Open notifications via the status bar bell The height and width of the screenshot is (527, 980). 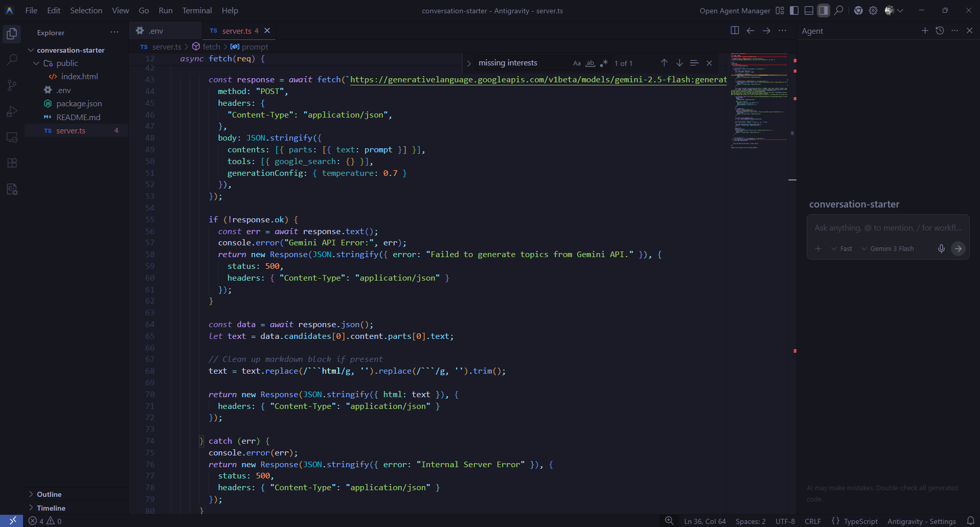[971, 521]
